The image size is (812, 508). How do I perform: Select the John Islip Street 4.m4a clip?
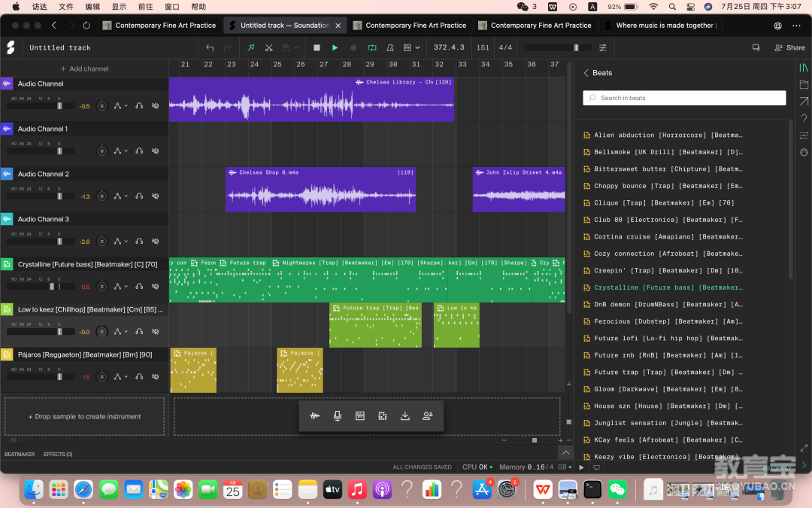[519, 189]
